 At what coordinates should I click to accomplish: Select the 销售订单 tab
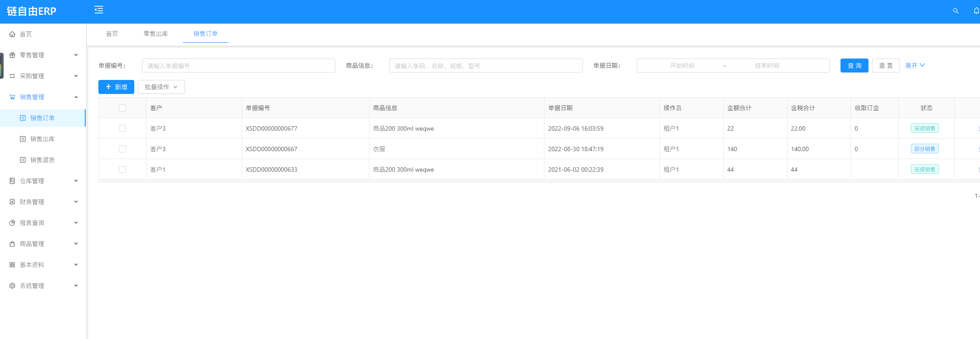tap(206, 34)
